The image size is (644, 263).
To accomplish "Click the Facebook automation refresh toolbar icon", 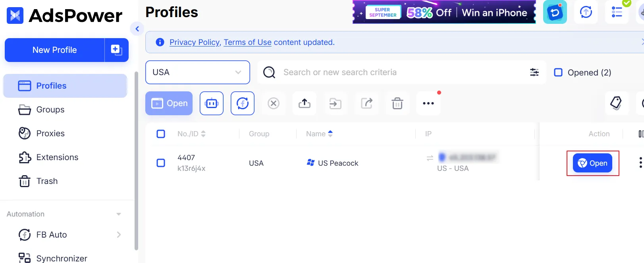I will pos(243,103).
